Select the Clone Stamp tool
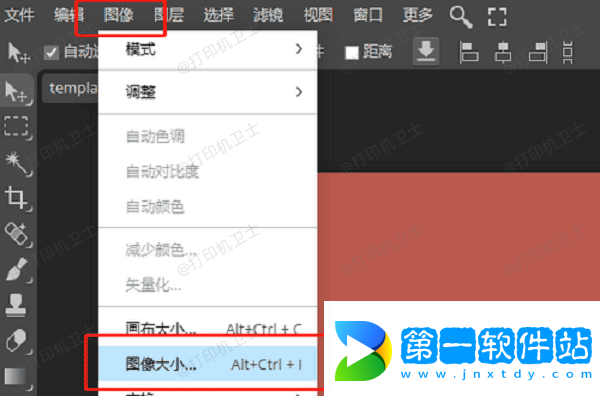The width and height of the screenshot is (600, 396). click(16, 305)
